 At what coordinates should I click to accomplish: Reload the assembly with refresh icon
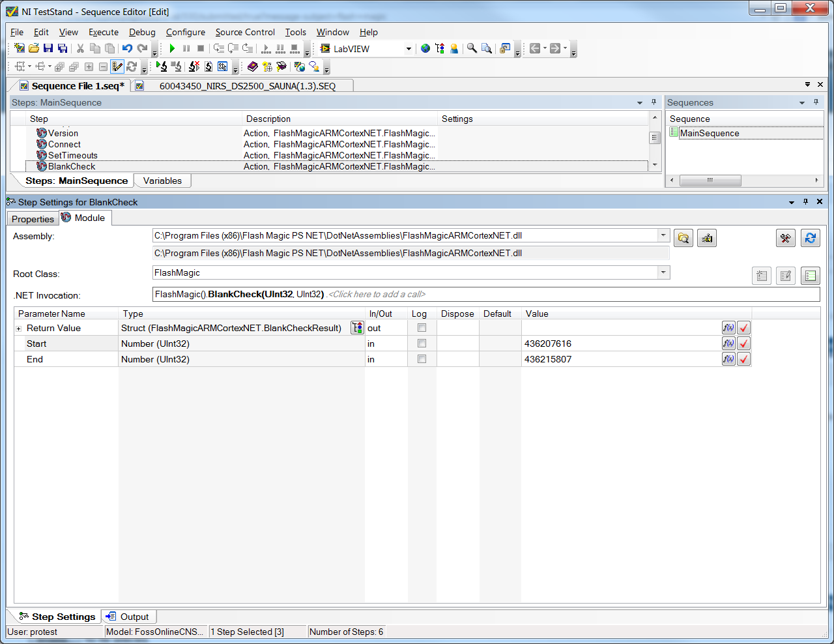click(811, 238)
